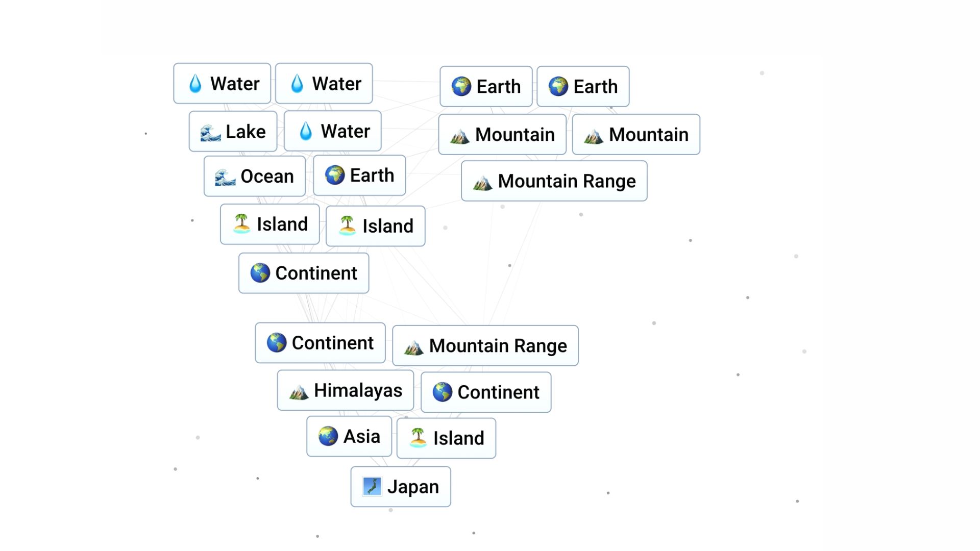The width and height of the screenshot is (980, 551).
Task: Select the Island palm tree icon (upper)
Action: tap(243, 223)
